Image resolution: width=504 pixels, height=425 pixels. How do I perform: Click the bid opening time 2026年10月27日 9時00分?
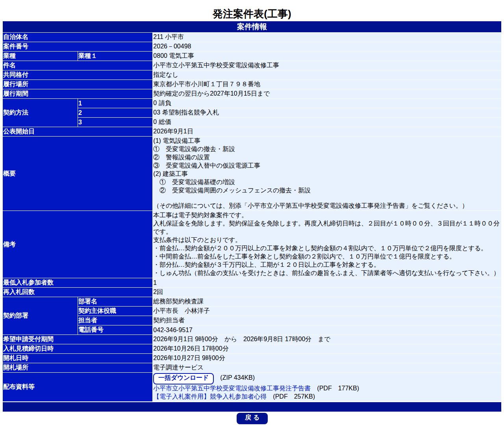coord(189,358)
